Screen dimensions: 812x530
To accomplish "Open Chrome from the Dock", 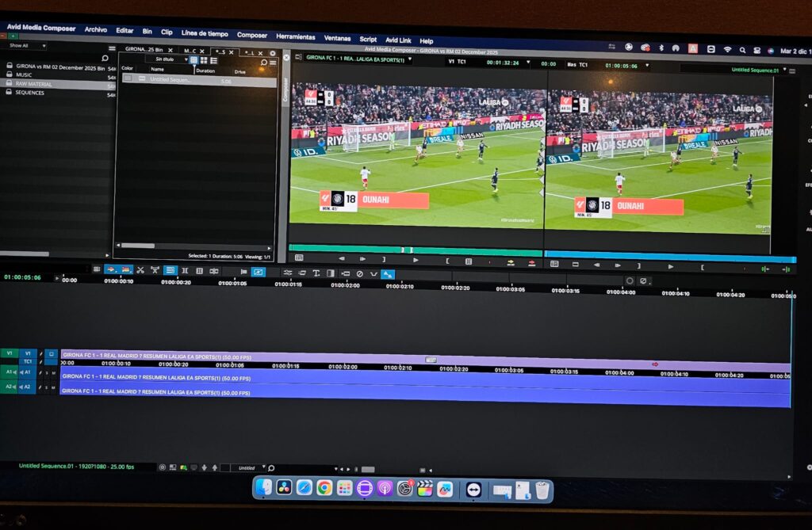I will tap(324, 488).
